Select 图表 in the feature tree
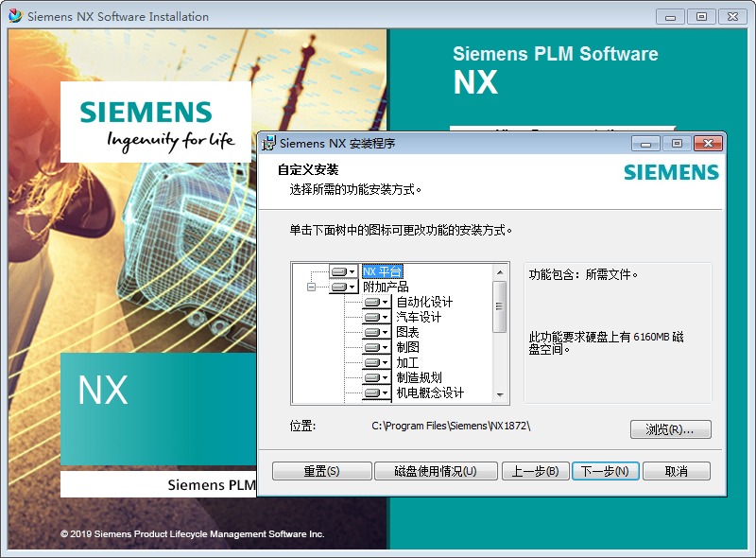Image resolution: width=756 pixels, height=558 pixels. [407, 332]
